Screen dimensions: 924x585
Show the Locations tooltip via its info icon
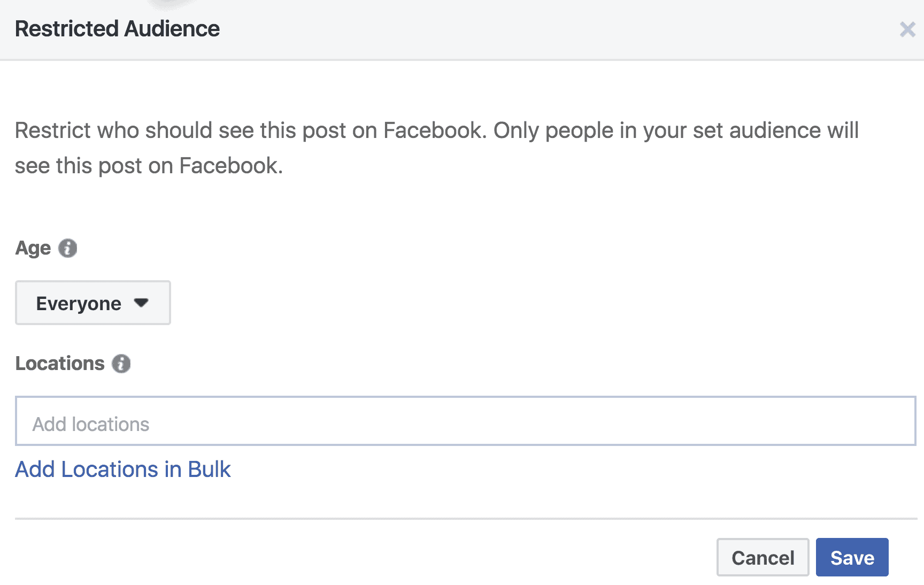coord(121,364)
